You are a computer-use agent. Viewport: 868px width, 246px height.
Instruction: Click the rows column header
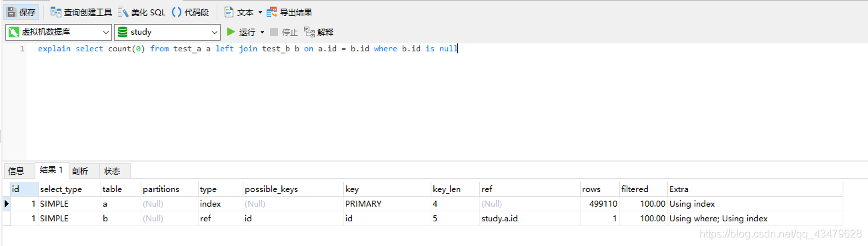point(600,189)
